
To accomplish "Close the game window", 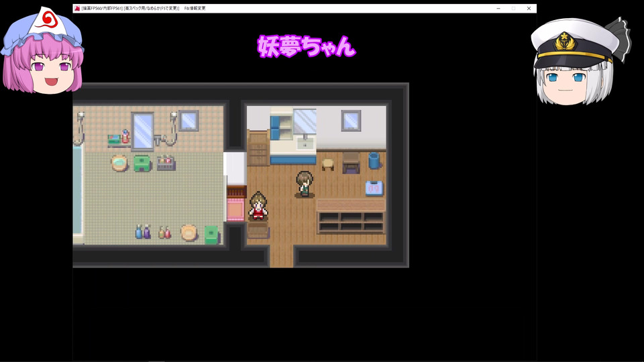I will (x=529, y=8).
